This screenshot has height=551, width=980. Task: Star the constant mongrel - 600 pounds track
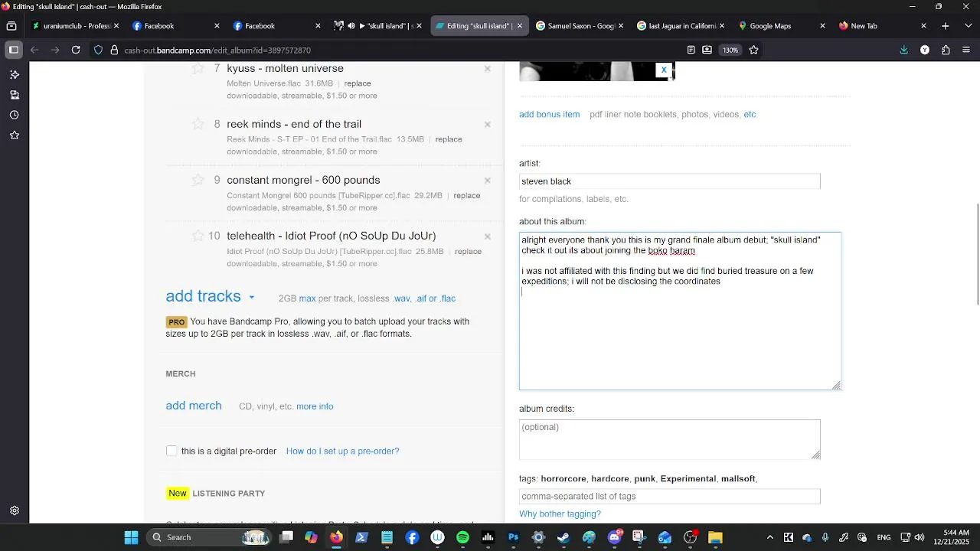pos(198,180)
